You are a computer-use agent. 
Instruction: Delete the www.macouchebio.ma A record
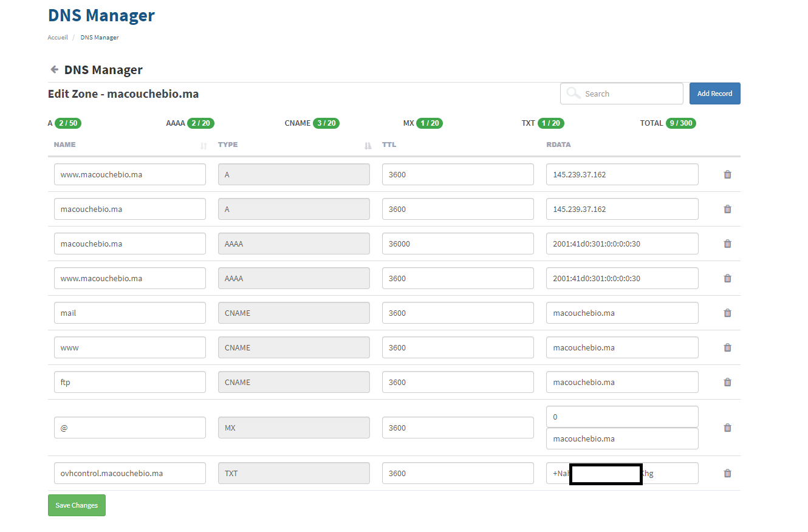(727, 175)
